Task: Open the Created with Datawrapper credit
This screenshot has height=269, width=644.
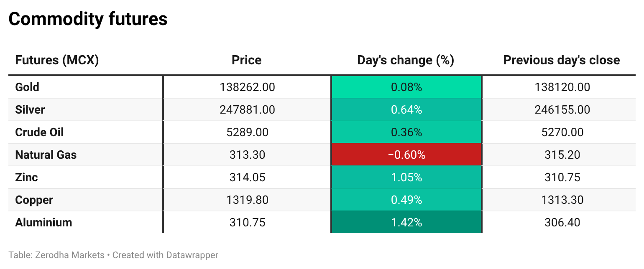Action: tap(165, 255)
